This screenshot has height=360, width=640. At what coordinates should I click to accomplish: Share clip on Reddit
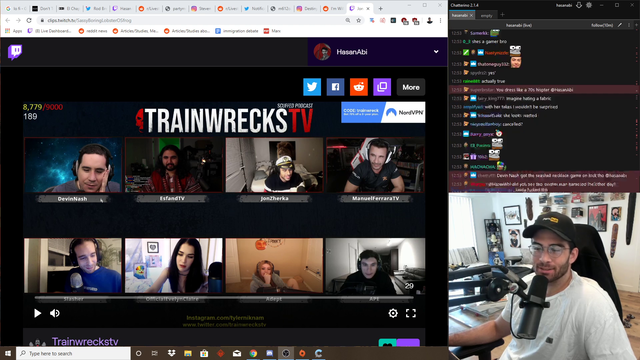pyautogui.click(x=359, y=87)
